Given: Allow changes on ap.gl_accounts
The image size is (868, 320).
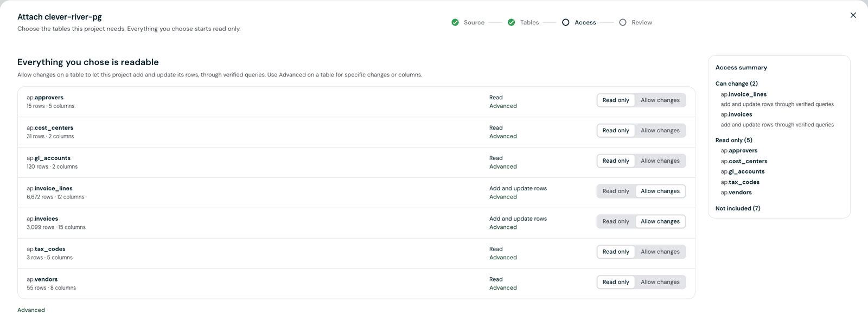Looking at the screenshot, I should (x=660, y=161).
